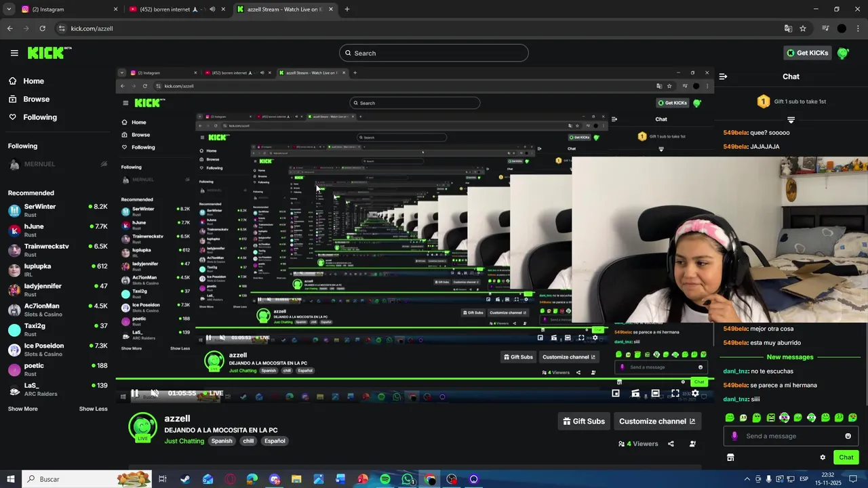This screenshot has width=868, height=488.
Task: Open Ice Poseidon's channel
Action: 58,350
